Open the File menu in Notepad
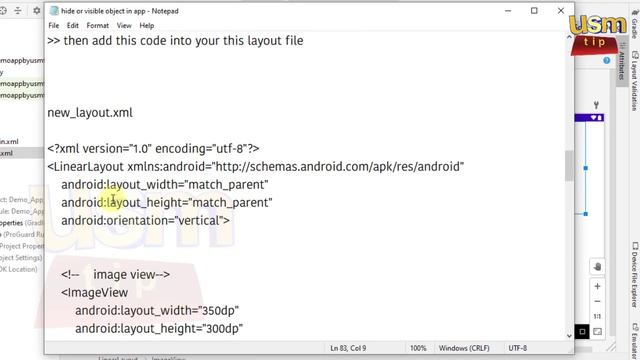Viewport: 640px width, 360px height. (x=53, y=25)
